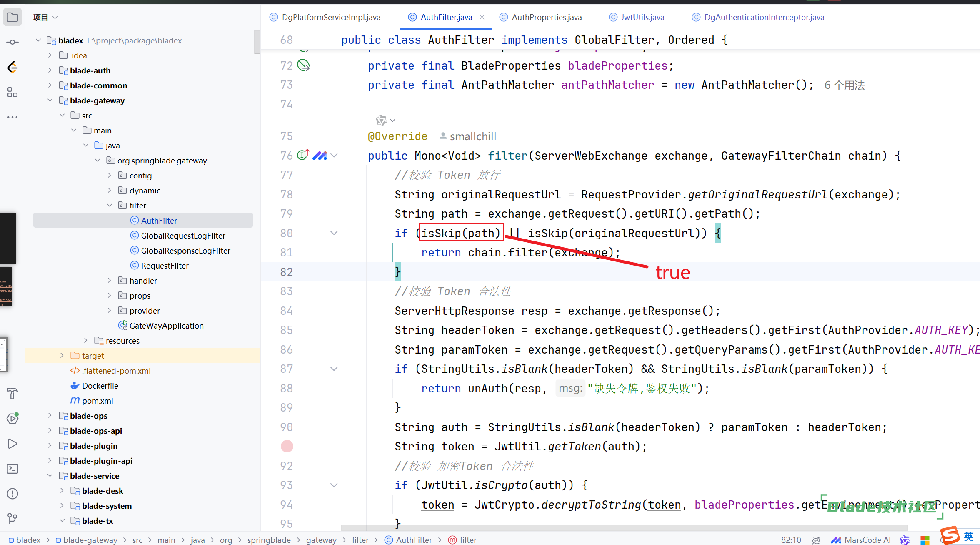Fold the if block at line 80

click(x=334, y=233)
